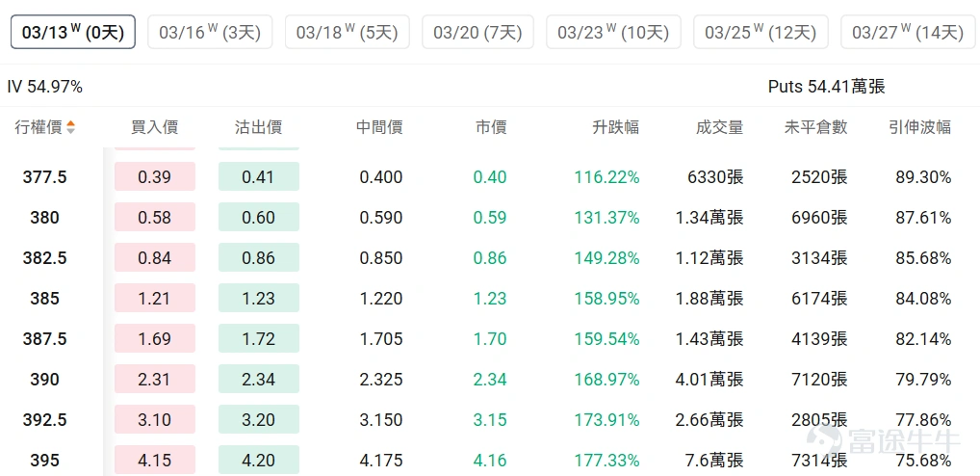Click bid price 2.31 for strike 390
The height and width of the screenshot is (476, 980).
click(155, 379)
